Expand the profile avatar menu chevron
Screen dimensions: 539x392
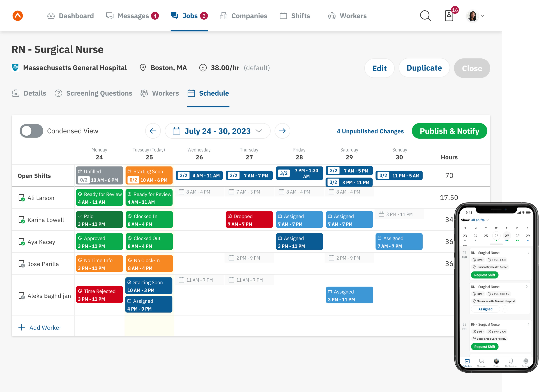[x=482, y=16]
